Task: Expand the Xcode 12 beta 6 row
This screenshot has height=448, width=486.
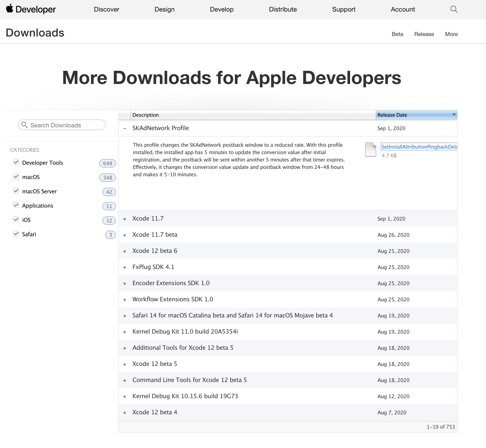Action: click(125, 251)
